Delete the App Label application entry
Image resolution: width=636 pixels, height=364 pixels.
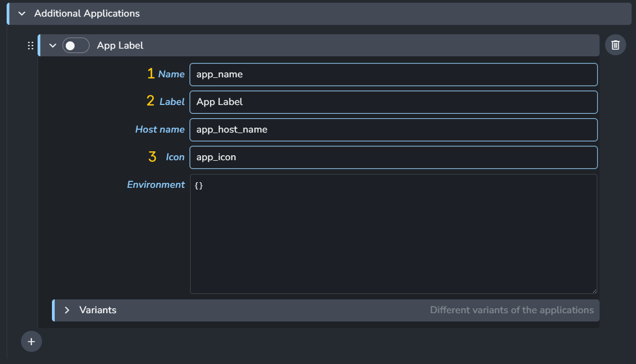tap(615, 45)
